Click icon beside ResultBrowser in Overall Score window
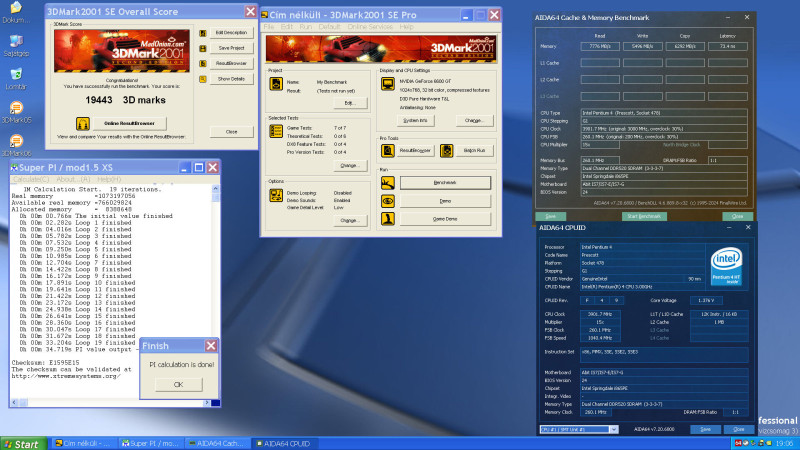 [203, 64]
